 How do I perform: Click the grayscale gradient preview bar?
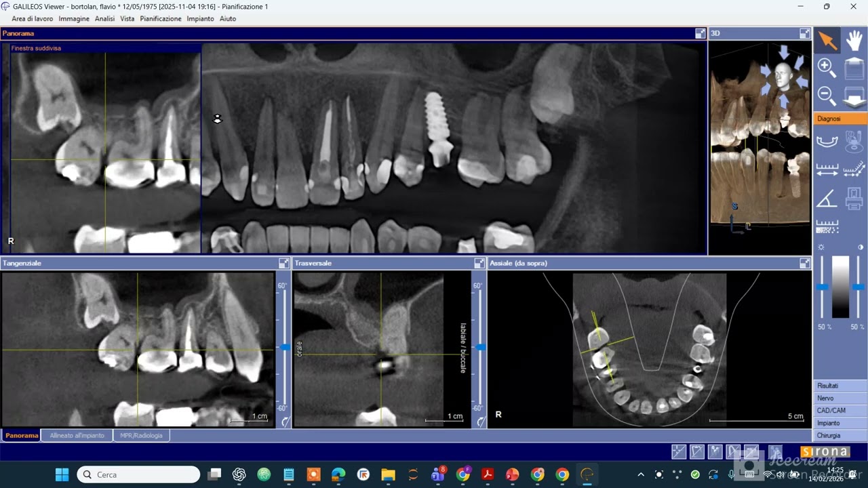840,287
